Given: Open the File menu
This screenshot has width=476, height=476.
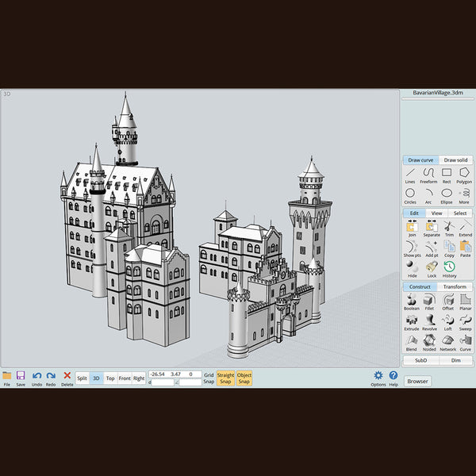Looking at the screenshot, I should (x=7, y=378).
